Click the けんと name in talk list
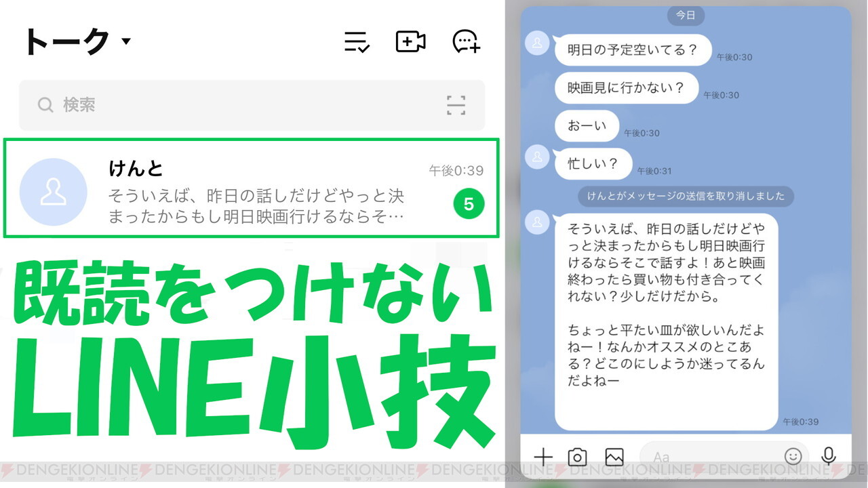868x488 pixels. click(x=136, y=168)
